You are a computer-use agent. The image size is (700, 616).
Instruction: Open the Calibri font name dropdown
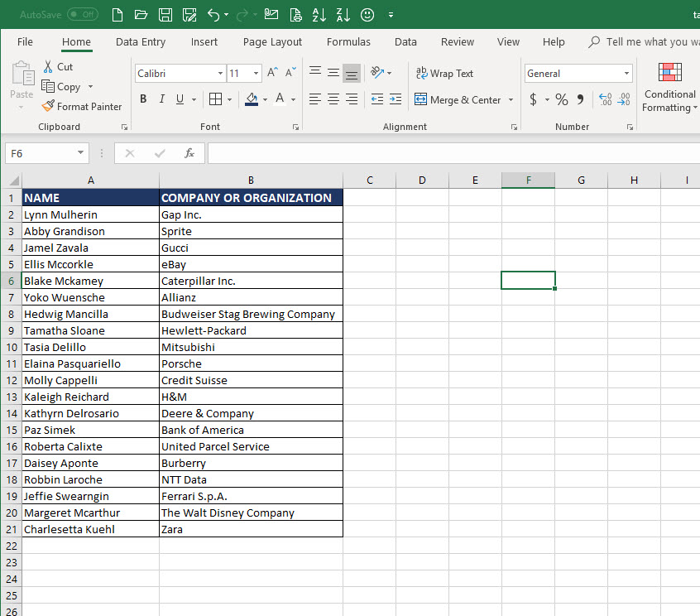click(221, 73)
